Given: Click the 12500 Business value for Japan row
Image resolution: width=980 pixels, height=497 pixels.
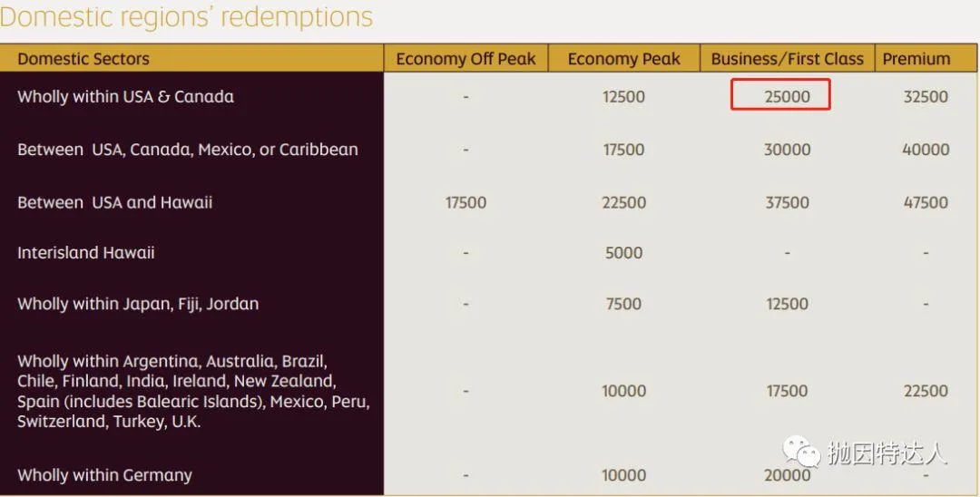Looking at the screenshot, I should (x=787, y=304).
